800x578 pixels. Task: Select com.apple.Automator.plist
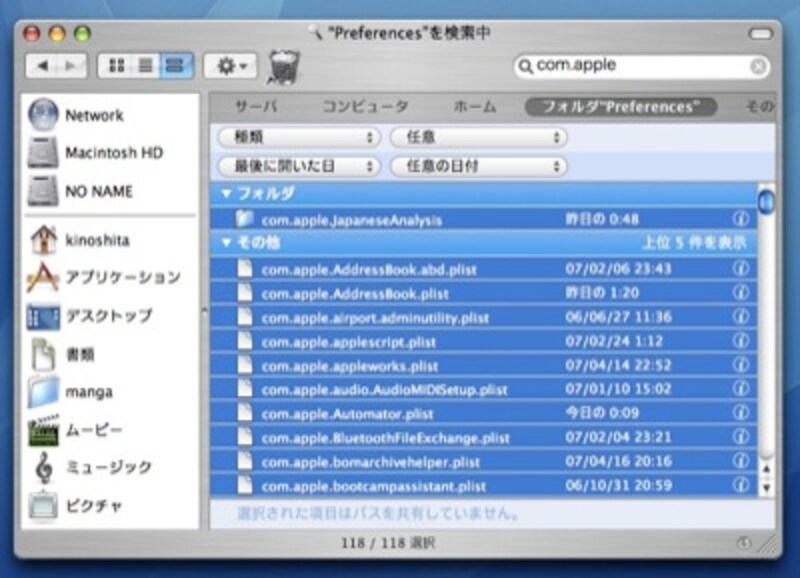click(x=483, y=413)
